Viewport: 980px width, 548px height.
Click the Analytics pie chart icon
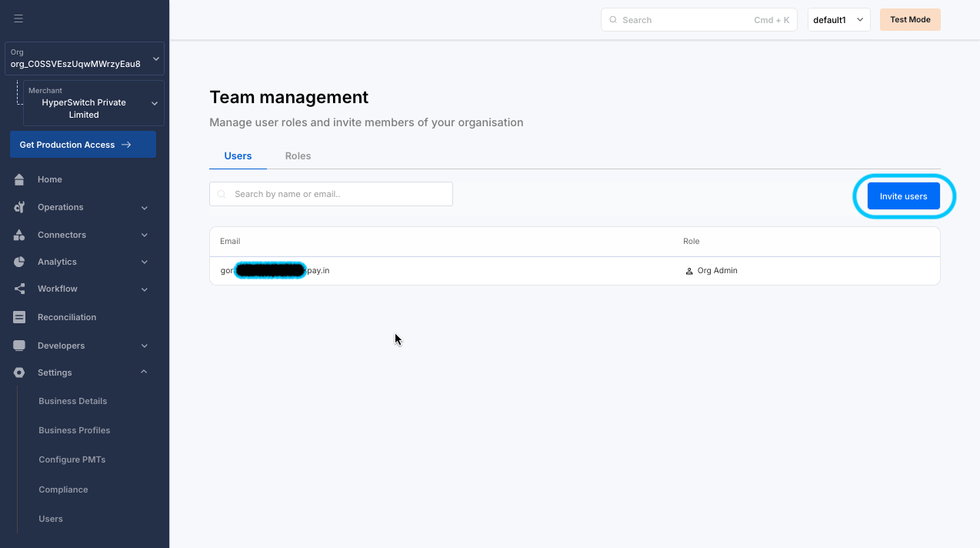tap(20, 262)
